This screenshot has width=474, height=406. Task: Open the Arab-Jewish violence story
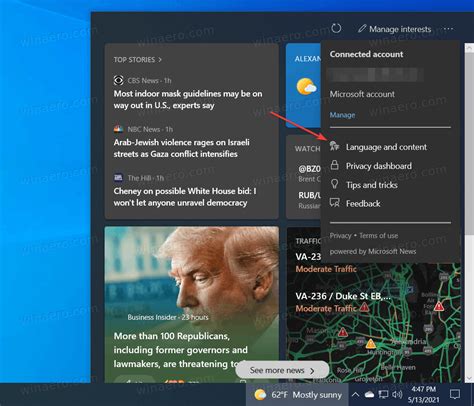point(182,148)
